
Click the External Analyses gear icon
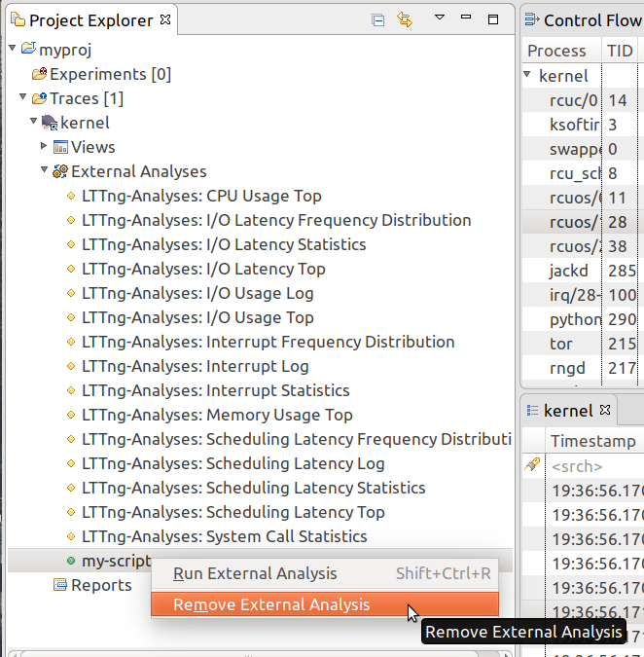(60, 171)
